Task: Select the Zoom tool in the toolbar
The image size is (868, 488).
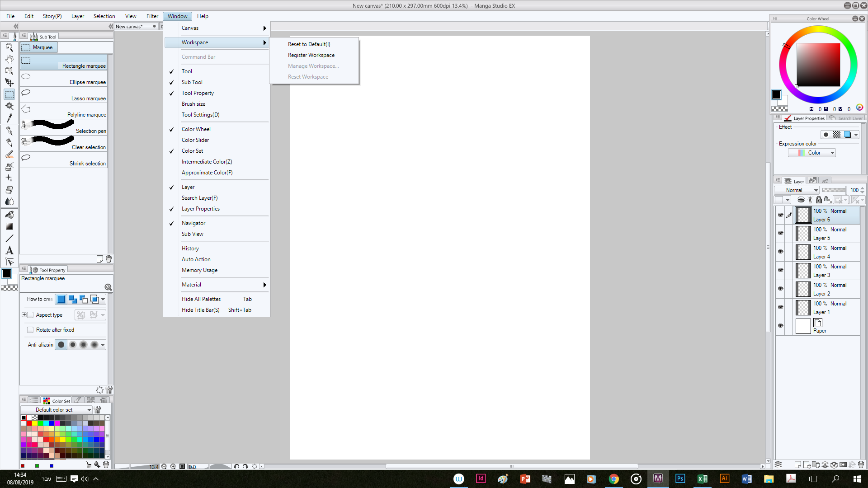Action: point(9,47)
